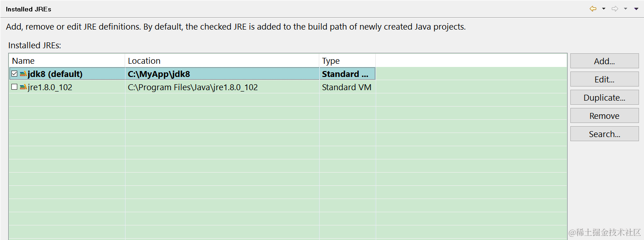
Task: Sort by the Type column header
Action: pos(347,61)
